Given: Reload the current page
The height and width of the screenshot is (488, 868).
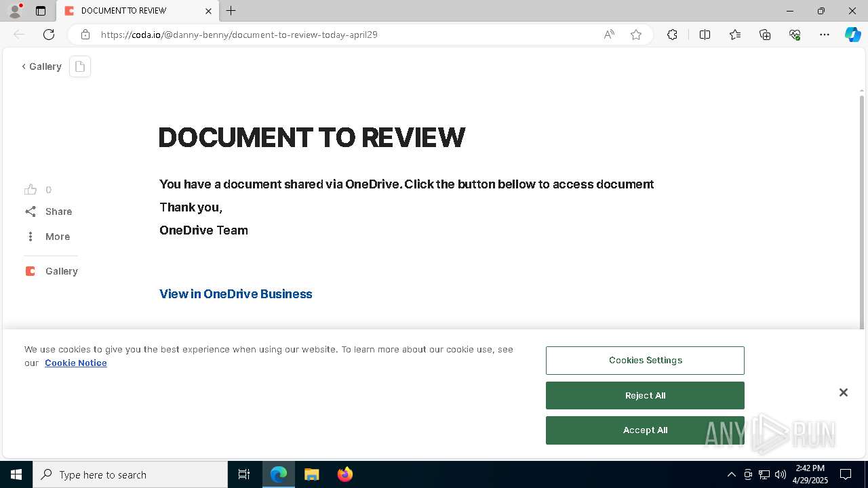Looking at the screenshot, I should [49, 35].
